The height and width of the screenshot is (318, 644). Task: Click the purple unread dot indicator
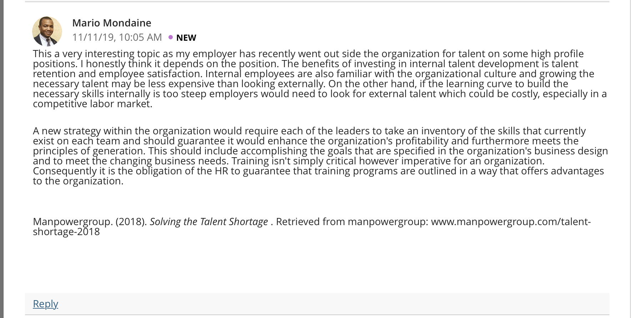[x=171, y=37]
